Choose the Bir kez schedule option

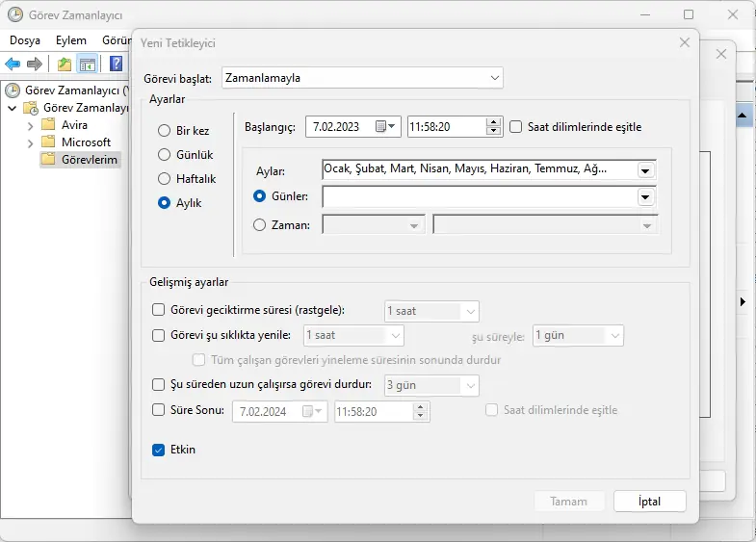164,130
